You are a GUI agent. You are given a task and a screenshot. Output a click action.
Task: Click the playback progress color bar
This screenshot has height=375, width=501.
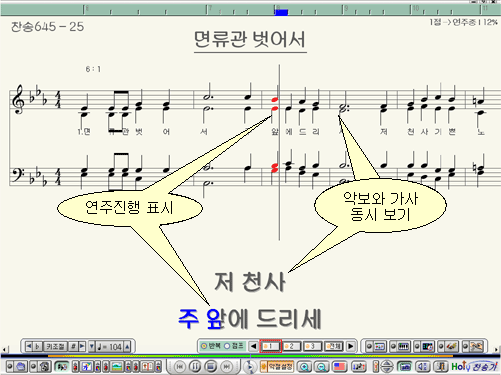pos(250,356)
